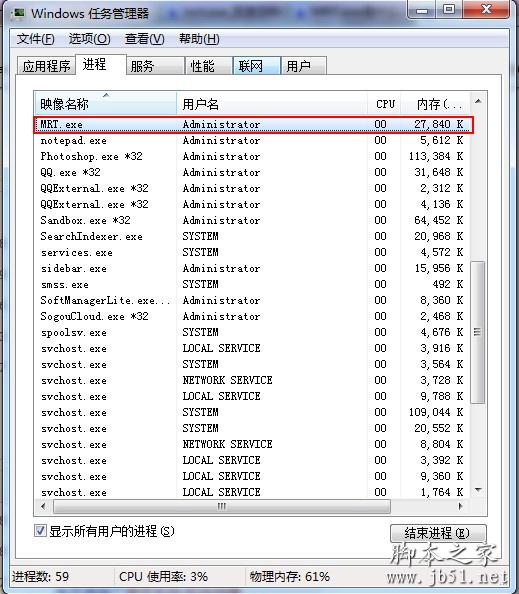Select the SoftManagerLite.exe process
Image resolution: width=519 pixels, height=594 pixels.
(253, 300)
